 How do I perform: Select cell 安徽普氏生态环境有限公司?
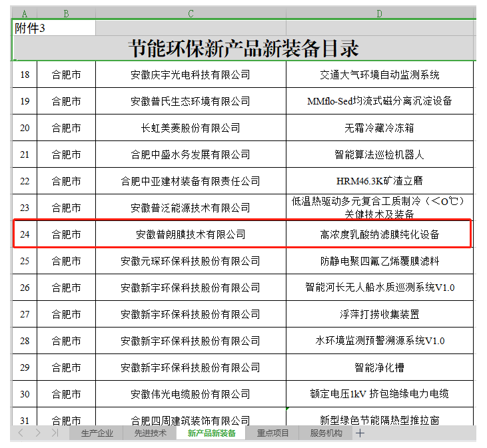click(191, 101)
